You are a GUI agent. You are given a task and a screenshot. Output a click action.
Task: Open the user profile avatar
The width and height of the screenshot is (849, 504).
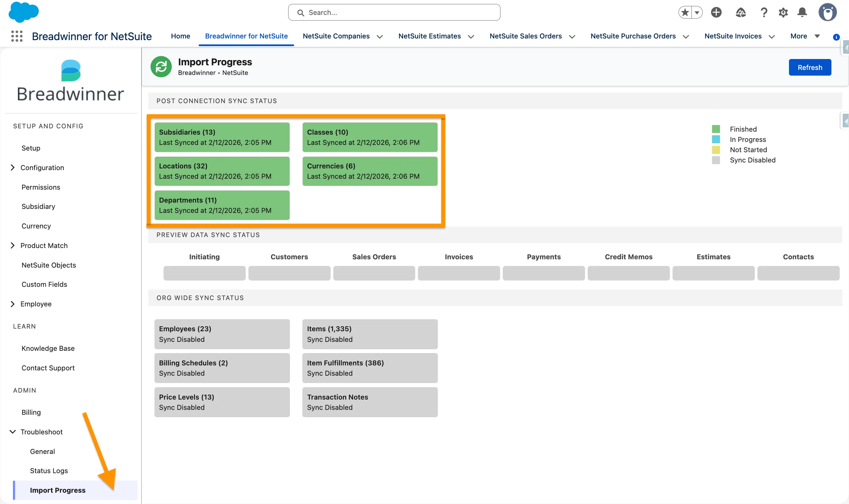[x=827, y=13]
